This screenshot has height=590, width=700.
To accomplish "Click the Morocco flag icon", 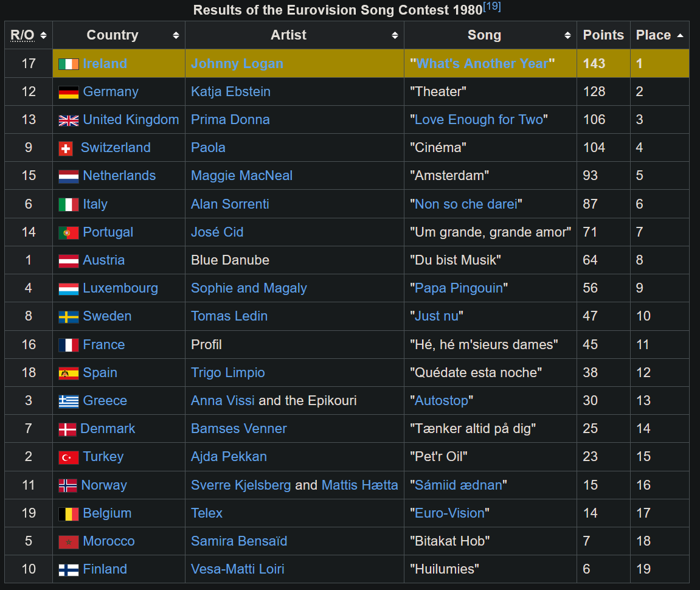I will tap(68, 542).
